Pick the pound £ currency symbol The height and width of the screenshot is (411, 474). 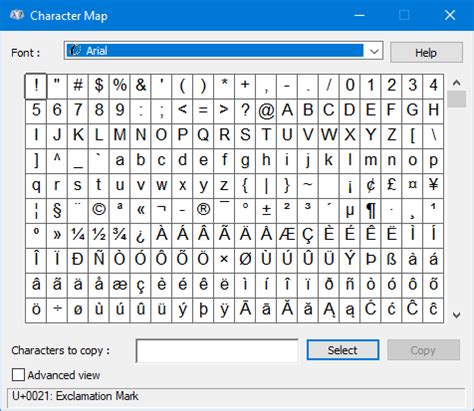coord(391,185)
